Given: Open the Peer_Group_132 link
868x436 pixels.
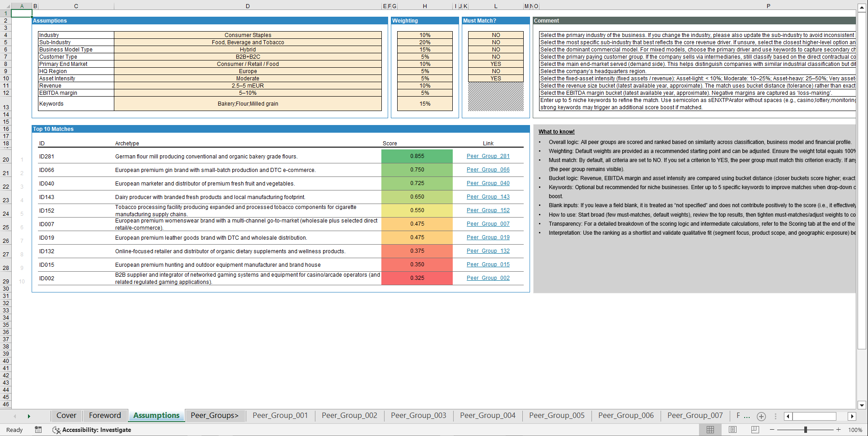Looking at the screenshot, I should [488, 251].
